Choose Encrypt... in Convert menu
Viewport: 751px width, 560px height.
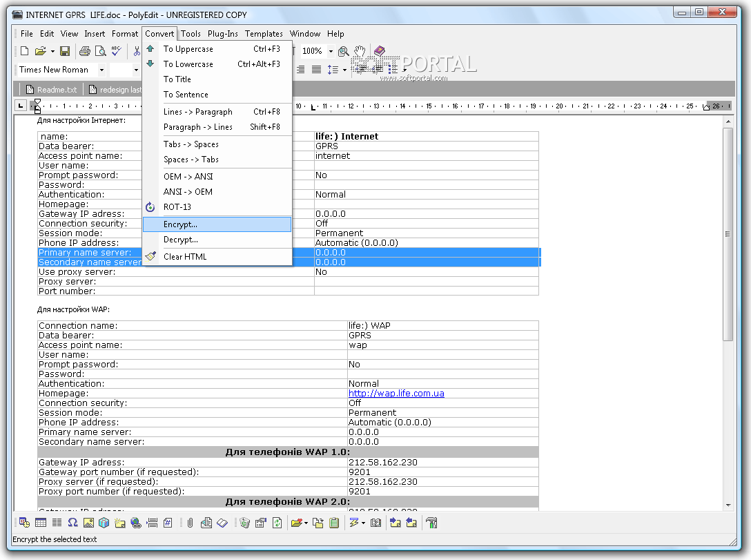217,224
